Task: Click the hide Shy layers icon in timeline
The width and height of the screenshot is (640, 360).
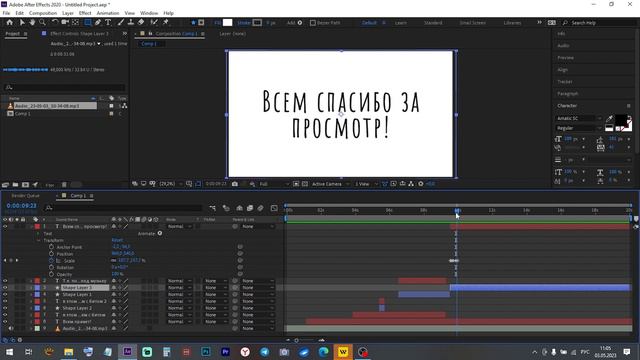Action: point(239,208)
